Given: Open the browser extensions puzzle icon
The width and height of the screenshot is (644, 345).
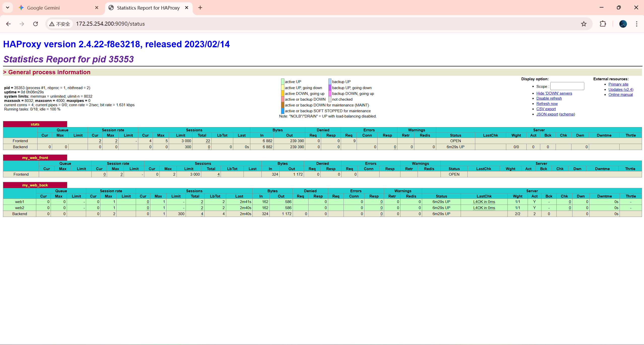Looking at the screenshot, I should [603, 24].
